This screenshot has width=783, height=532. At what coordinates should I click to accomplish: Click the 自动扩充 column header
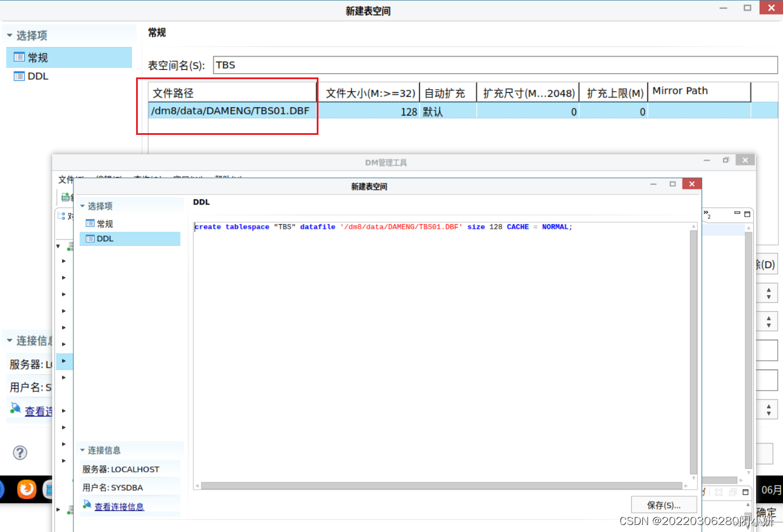click(448, 93)
